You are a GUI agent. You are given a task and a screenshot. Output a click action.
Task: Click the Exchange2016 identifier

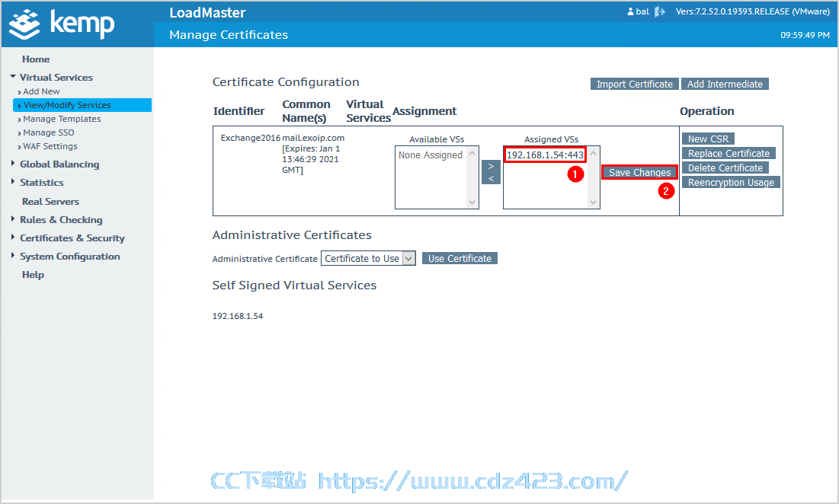(251, 138)
